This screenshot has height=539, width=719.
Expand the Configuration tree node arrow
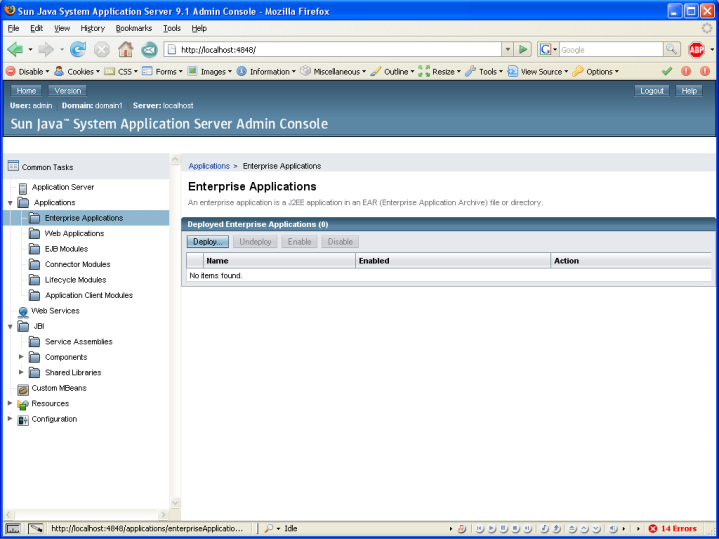(10, 419)
